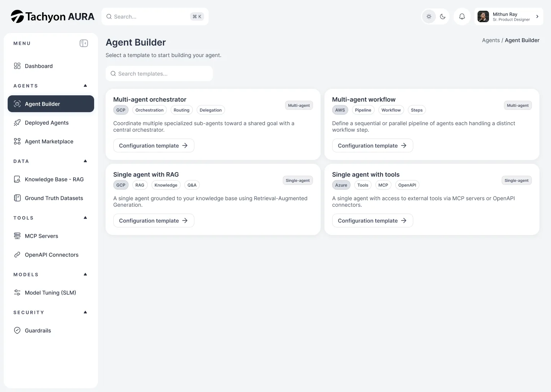The height and width of the screenshot is (392, 551).
Task: Click the Model Tuning (SLM) sliders icon
Action: click(17, 292)
